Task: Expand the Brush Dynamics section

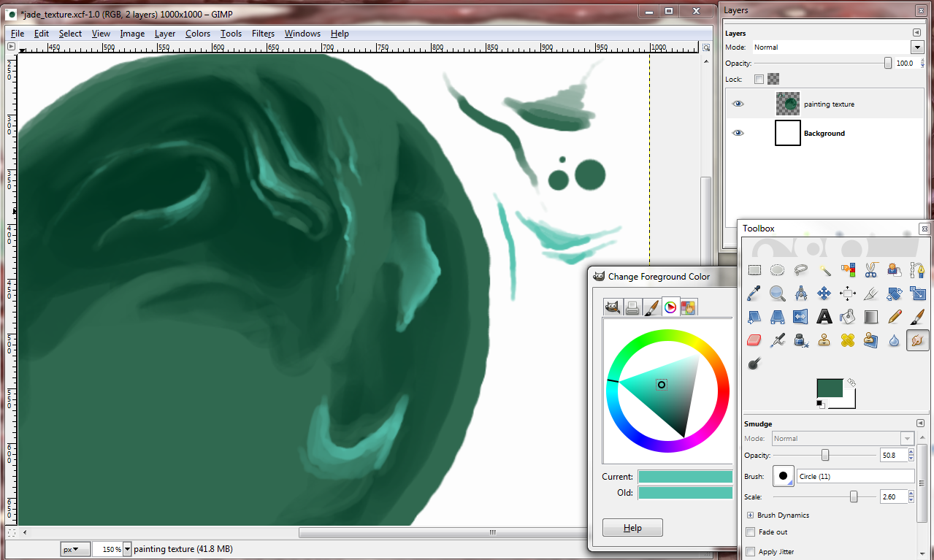Action: tap(750, 515)
